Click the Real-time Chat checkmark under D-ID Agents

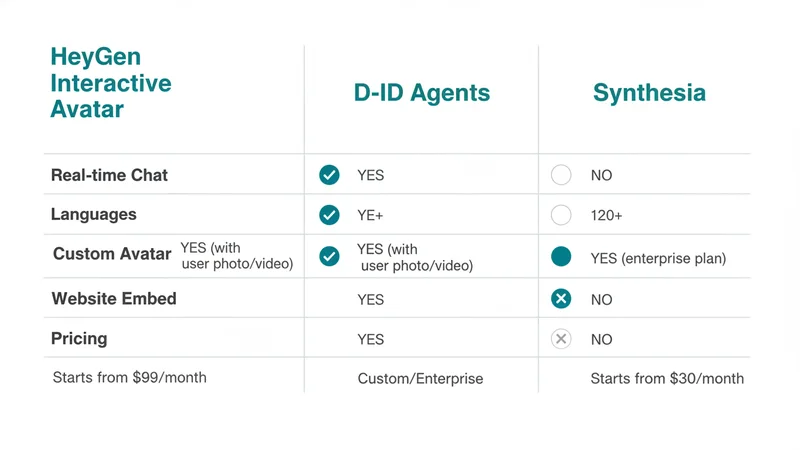pyautogui.click(x=329, y=175)
